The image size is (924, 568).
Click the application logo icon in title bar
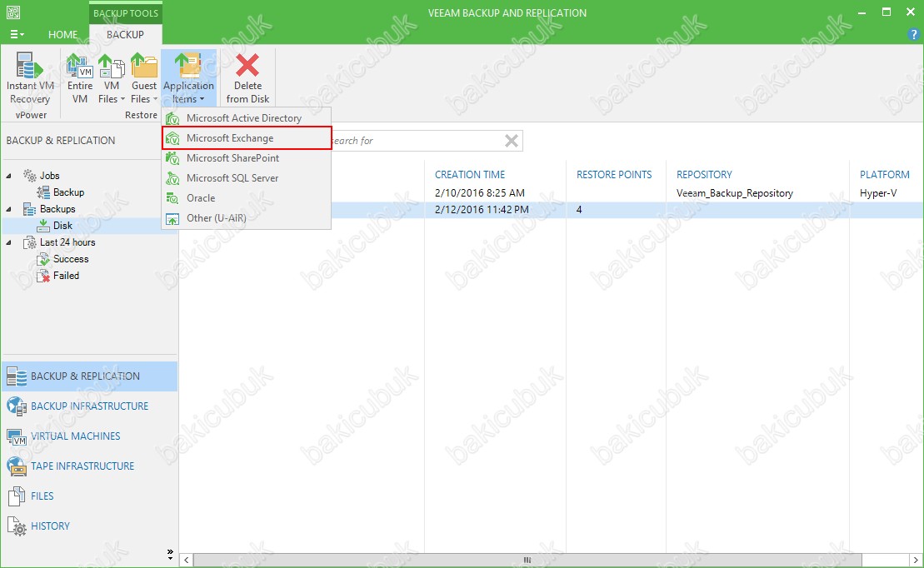(13, 12)
